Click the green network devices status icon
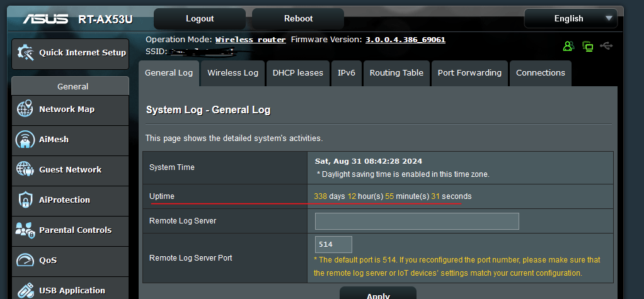This screenshot has width=644, height=299. point(588,46)
